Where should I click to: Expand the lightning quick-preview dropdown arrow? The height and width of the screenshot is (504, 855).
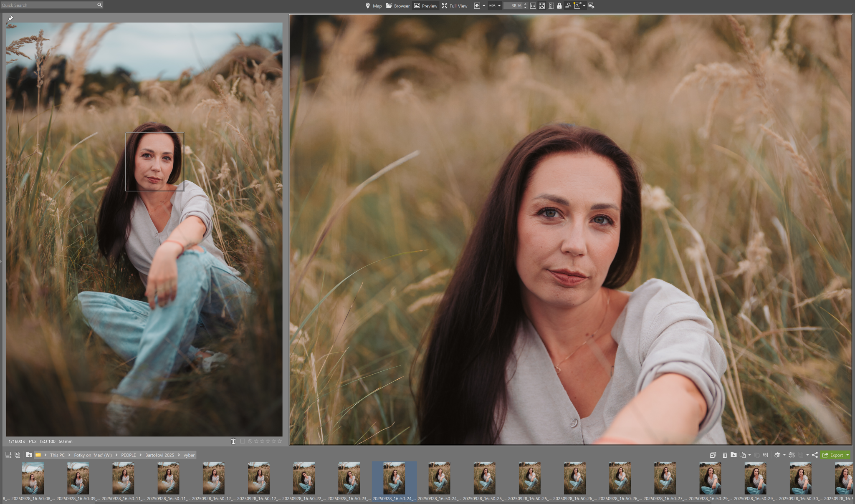(484, 6)
